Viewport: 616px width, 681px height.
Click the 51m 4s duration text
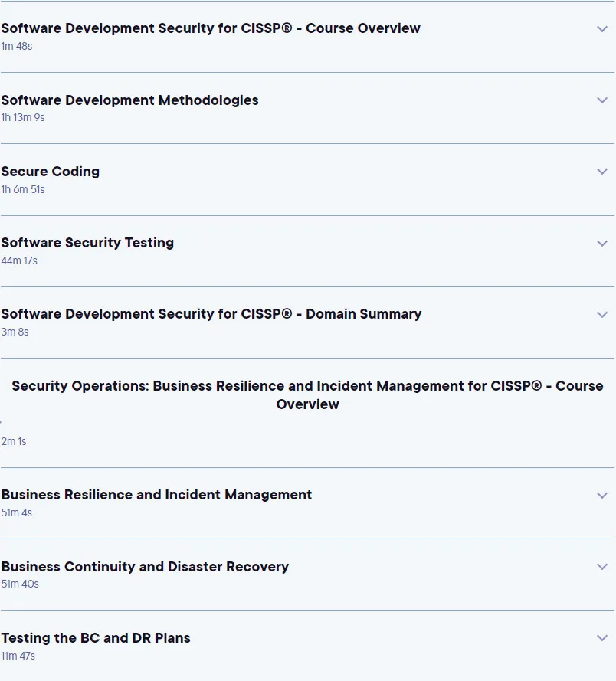[17, 512]
